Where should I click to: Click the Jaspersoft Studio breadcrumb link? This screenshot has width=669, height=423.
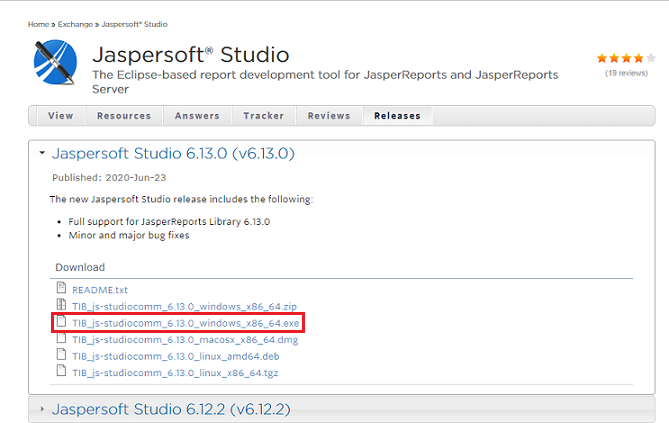(134, 24)
